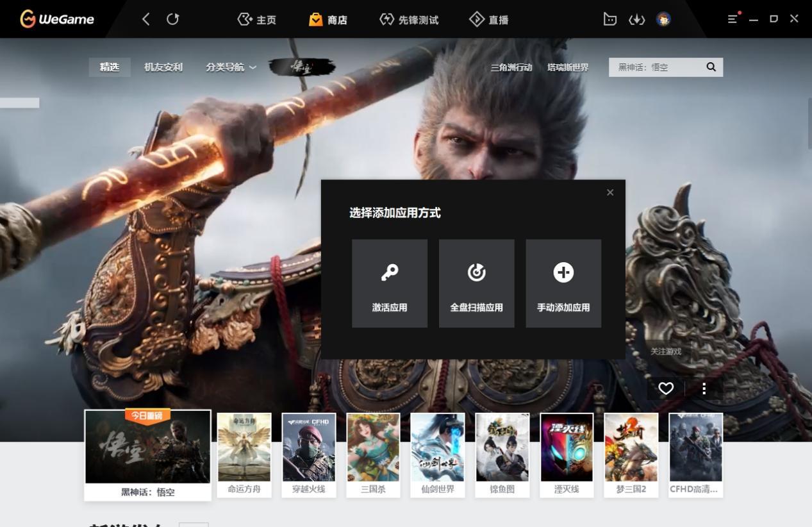The width and height of the screenshot is (812, 527).
Task: Open the main menu with red dot
Action: [733, 19]
